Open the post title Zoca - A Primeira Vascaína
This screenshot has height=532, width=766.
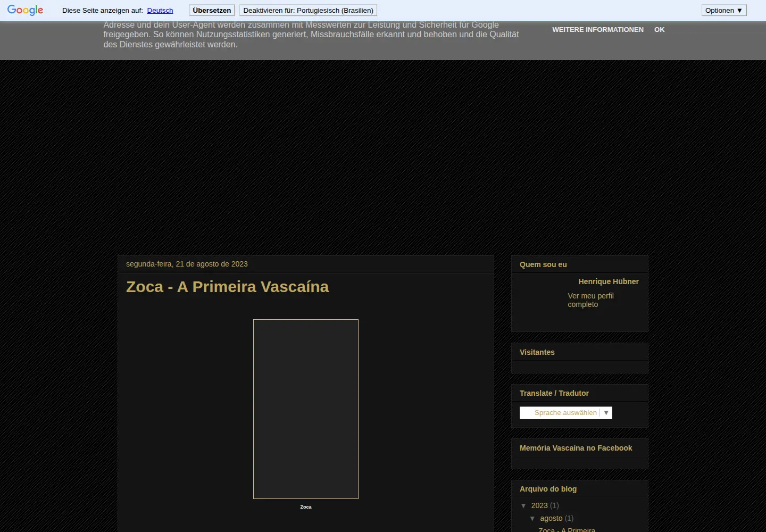(x=227, y=287)
